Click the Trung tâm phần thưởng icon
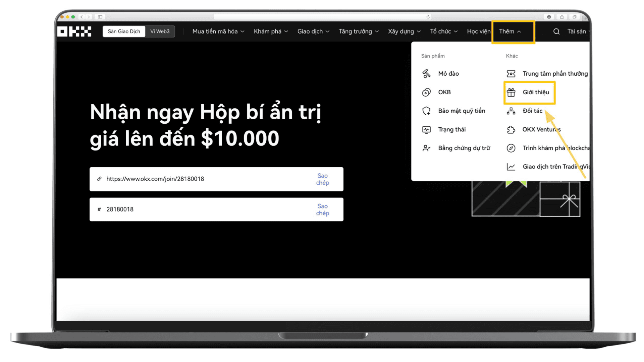The width and height of the screenshot is (644, 362). [511, 73]
